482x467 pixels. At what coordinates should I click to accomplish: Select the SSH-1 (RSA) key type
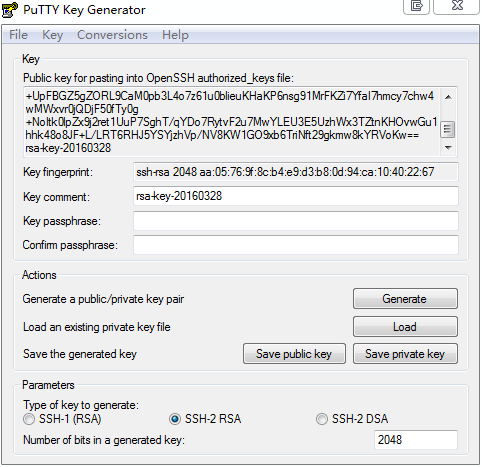[29, 419]
